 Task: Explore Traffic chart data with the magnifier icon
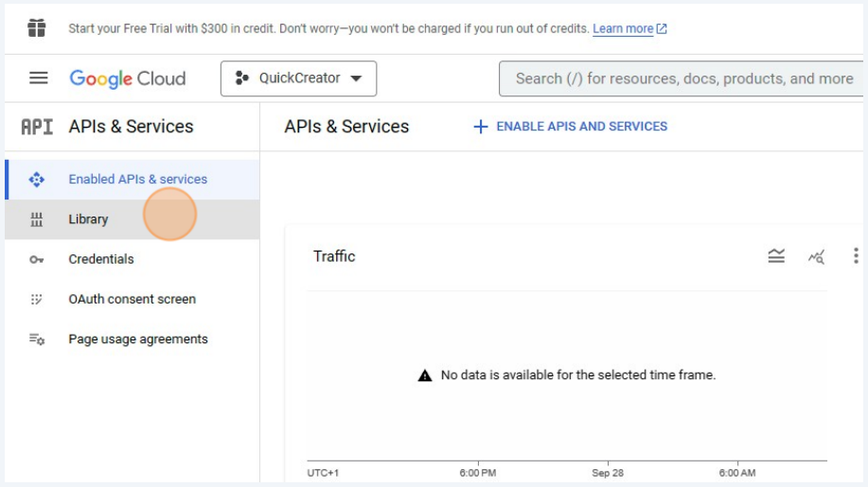coord(816,256)
